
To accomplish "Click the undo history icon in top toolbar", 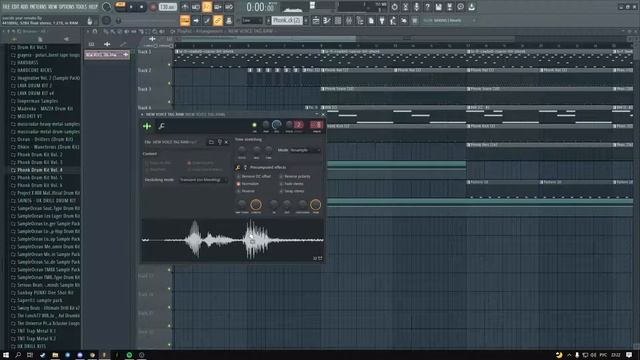I will [394, 7].
